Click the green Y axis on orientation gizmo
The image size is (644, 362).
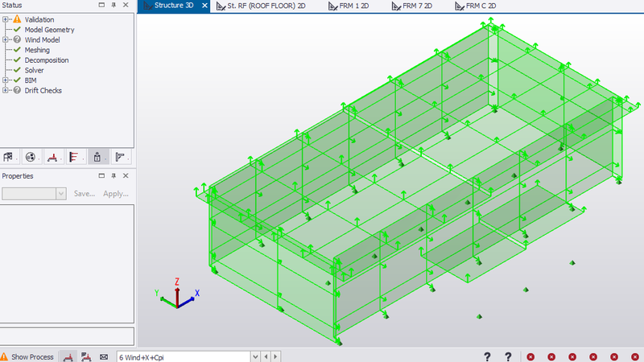point(167,301)
